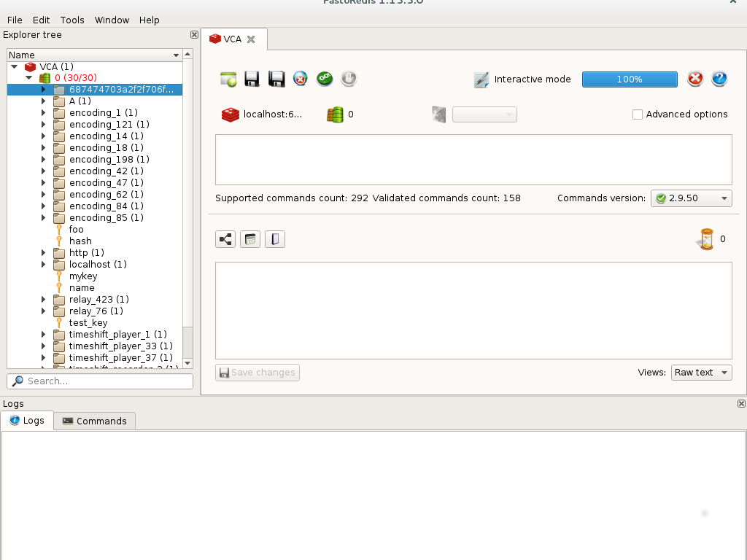Click database icon next to 0 (30/30)
Screen dimensions: 747x560
pos(44,77)
